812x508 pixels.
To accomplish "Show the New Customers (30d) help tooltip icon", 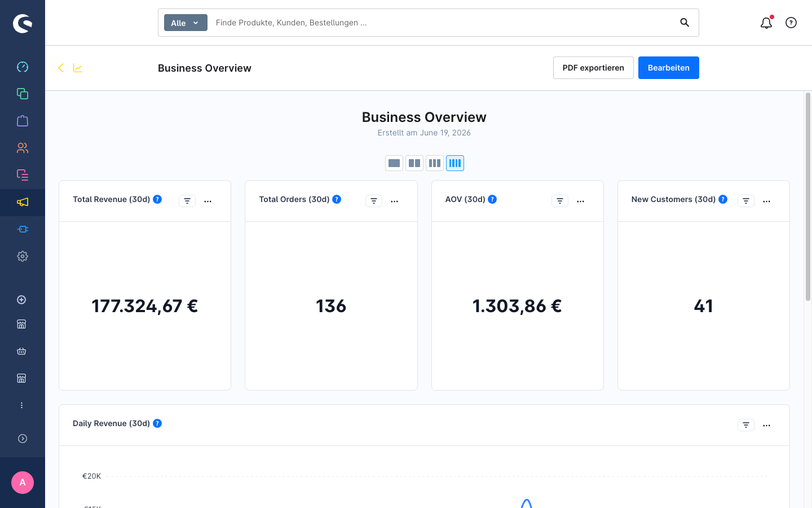I will click(723, 199).
